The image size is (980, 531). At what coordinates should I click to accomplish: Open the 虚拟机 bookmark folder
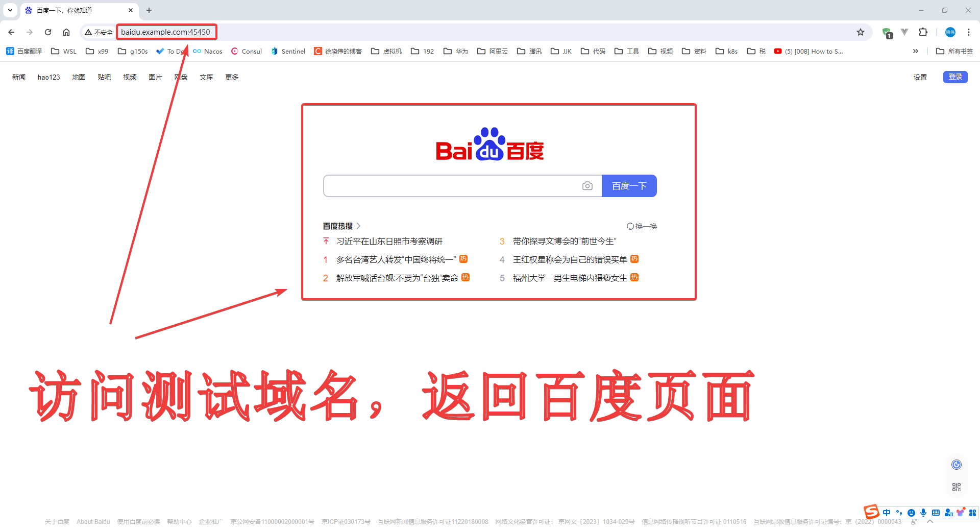tap(386, 51)
